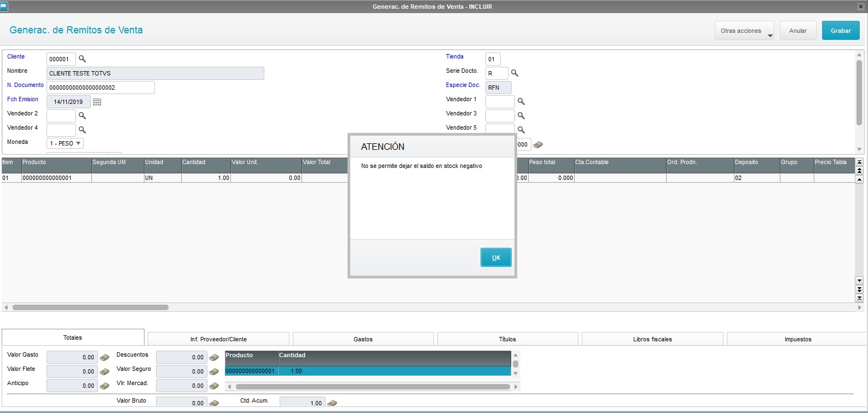The width and height of the screenshot is (868, 413).
Task: Open calculator icon next to Valor Flete
Action: (105, 372)
